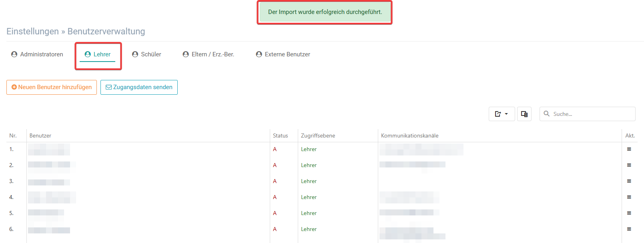Open action menu for row 5

[629, 213]
